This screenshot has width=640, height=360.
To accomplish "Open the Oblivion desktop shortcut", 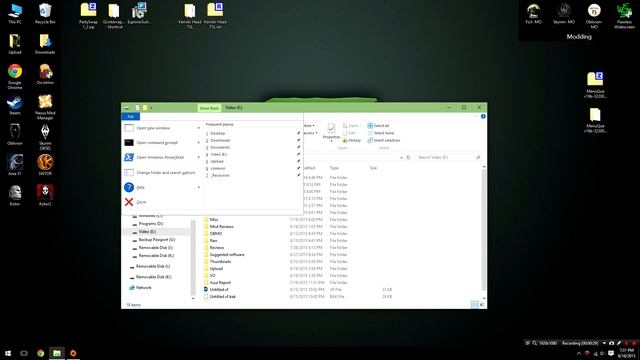I will point(15,135).
